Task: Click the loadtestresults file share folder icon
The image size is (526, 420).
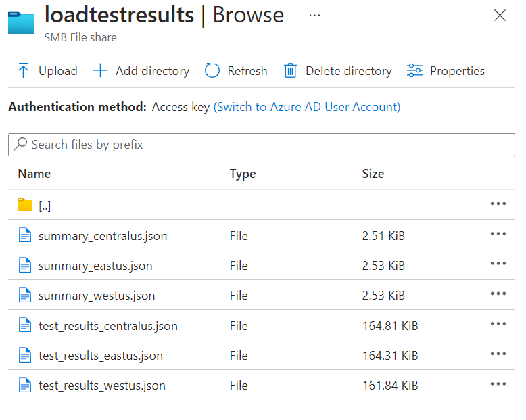Action: coord(21,23)
